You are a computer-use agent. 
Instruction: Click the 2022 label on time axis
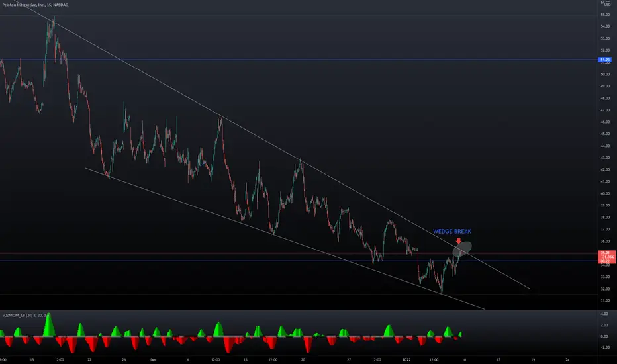406,359
